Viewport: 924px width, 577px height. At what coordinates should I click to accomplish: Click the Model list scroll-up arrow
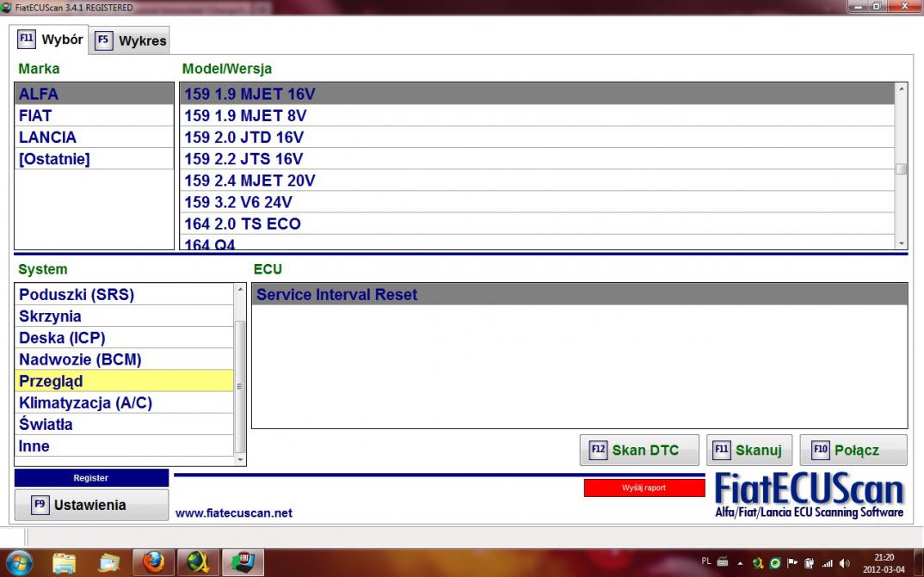click(901, 89)
